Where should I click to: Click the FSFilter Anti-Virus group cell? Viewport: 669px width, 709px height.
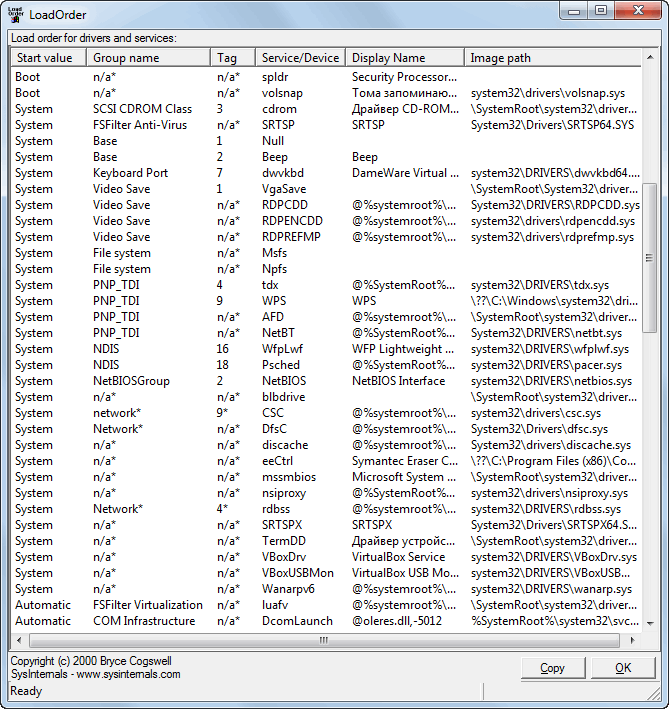[140, 125]
